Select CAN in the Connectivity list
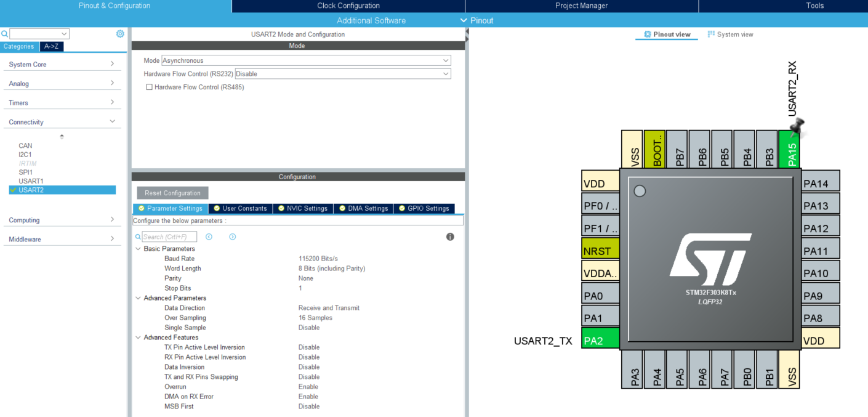Screen dimensions: 868x417 [25, 146]
